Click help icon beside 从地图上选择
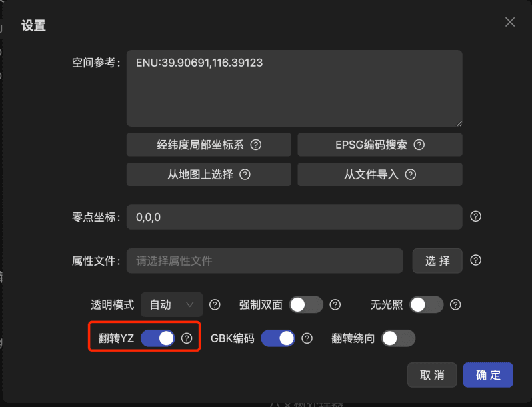The width and height of the screenshot is (532, 407). pos(245,174)
